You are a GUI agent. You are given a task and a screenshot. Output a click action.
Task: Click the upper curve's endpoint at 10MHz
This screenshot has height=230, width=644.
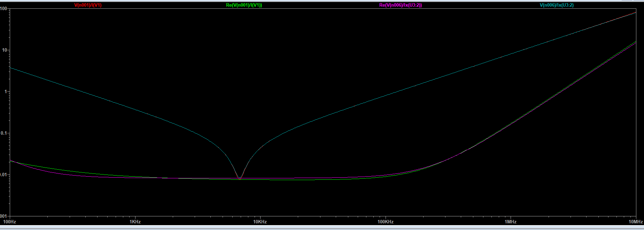636,13
